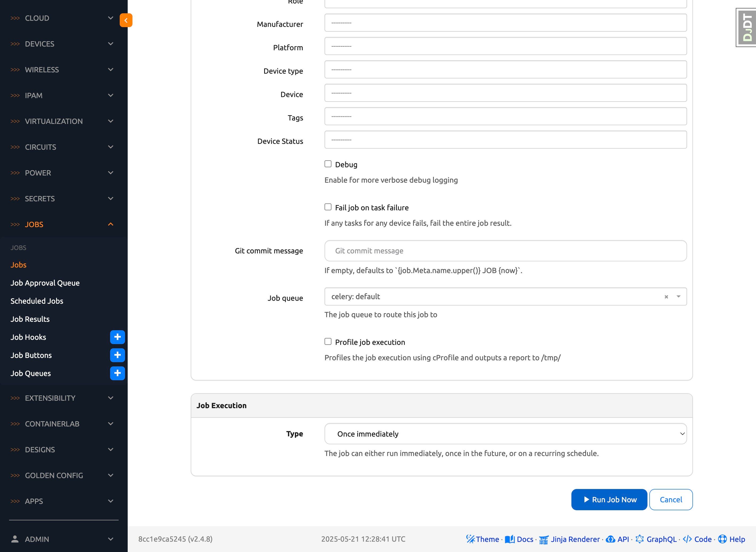The height and width of the screenshot is (552, 756).
Task: Click the Theme icon in footer
Action: pyautogui.click(x=470, y=539)
